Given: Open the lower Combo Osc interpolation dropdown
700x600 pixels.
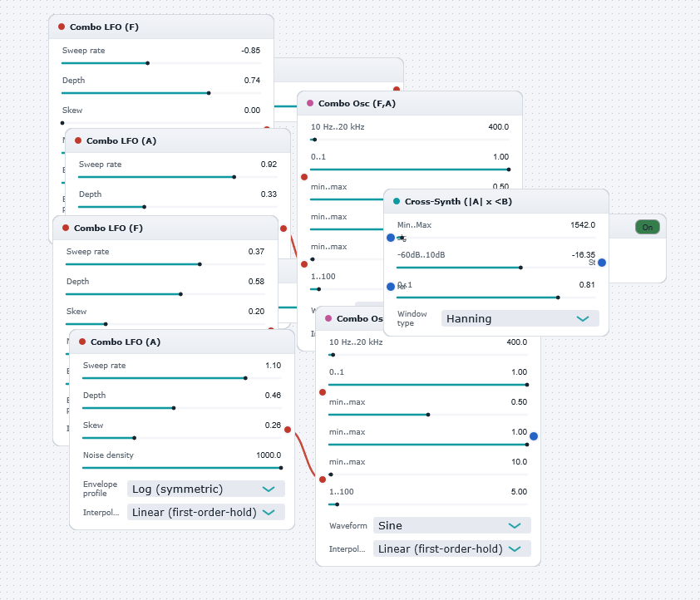Looking at the screenshot, I should (x=452, y=548).
